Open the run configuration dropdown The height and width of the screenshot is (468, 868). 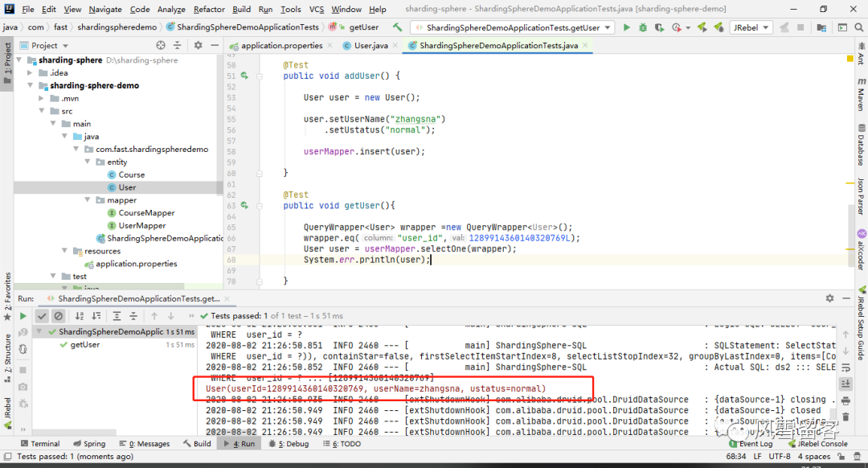tap(512, 27)
